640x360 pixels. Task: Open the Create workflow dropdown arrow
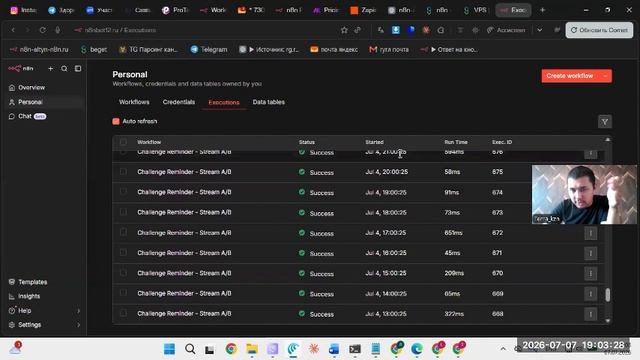click(x=605, y=76)
